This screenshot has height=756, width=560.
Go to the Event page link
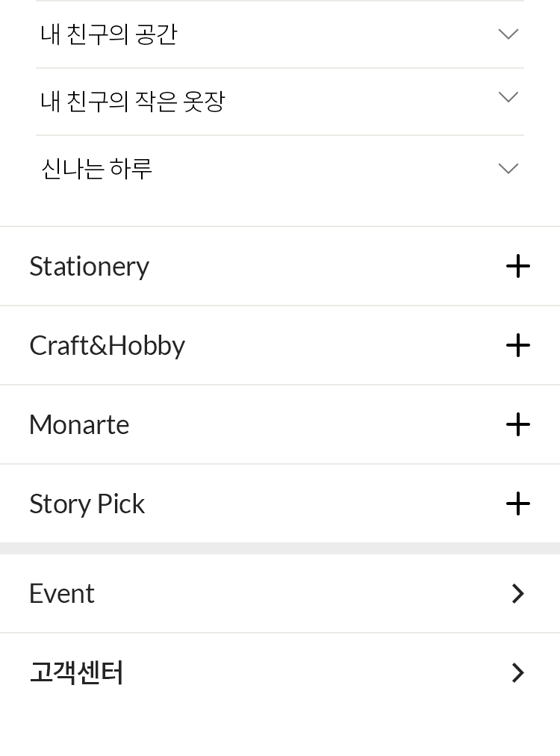[x=62, y=593]
